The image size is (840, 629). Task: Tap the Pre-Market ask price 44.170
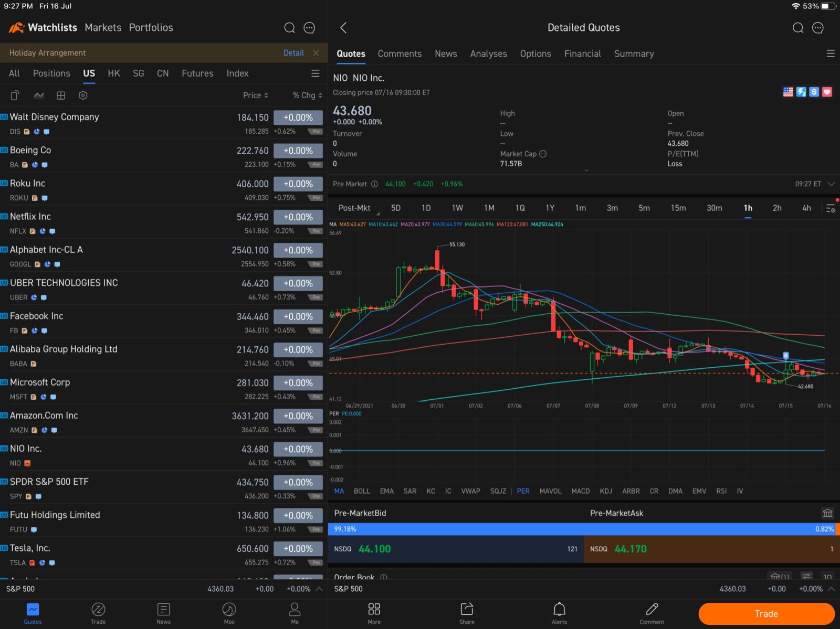(631, 549)
